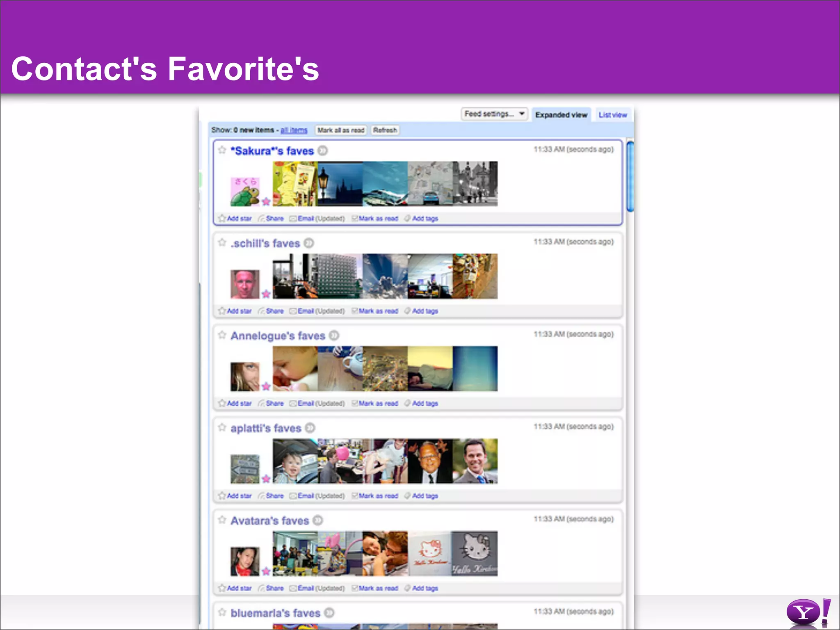Image resolution: width=840 pixels, height=630 pixels.
Task: Open the aplatti's faves title link
Action: [266, 428]
